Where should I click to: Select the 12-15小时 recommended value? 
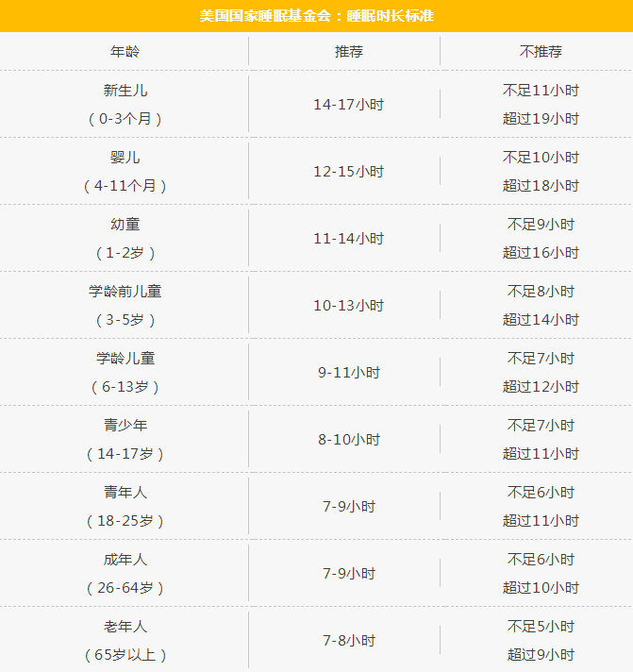click(349, 172)
